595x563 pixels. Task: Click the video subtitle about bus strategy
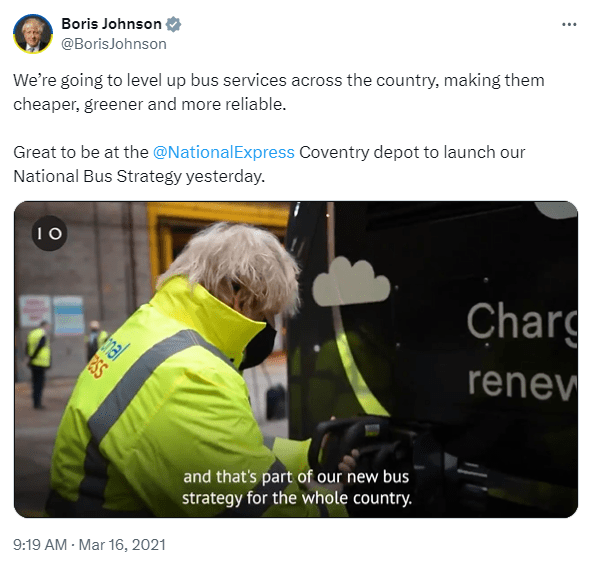pos(296,488)
